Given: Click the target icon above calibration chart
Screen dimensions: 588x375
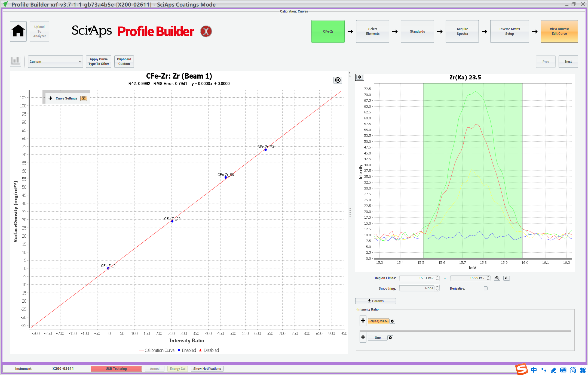Looking at the screenshot, I should click(x=338, y=80).
